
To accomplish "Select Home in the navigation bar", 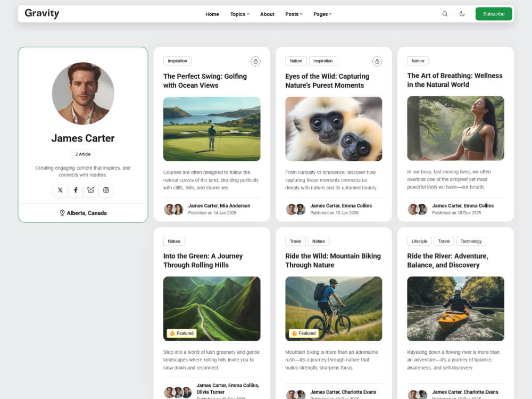I will 212,14.
